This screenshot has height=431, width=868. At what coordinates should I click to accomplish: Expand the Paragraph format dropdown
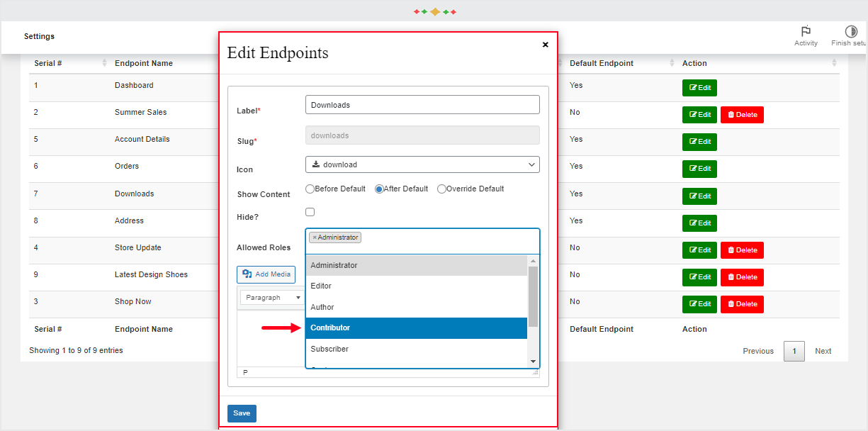273,298
